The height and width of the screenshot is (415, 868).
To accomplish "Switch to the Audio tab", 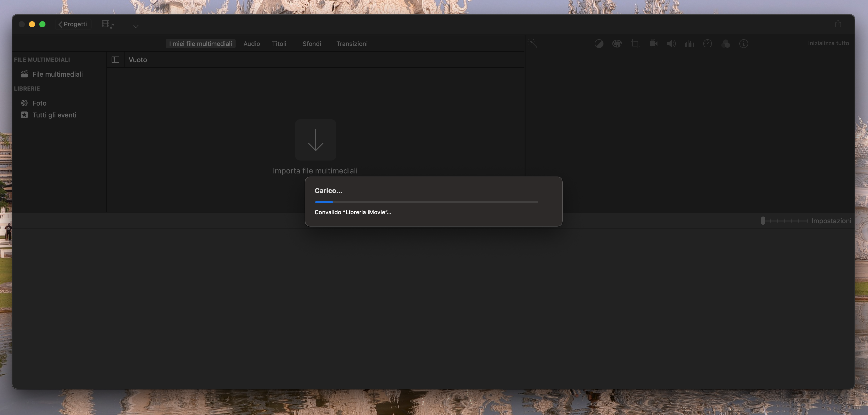I will (251, 44).
